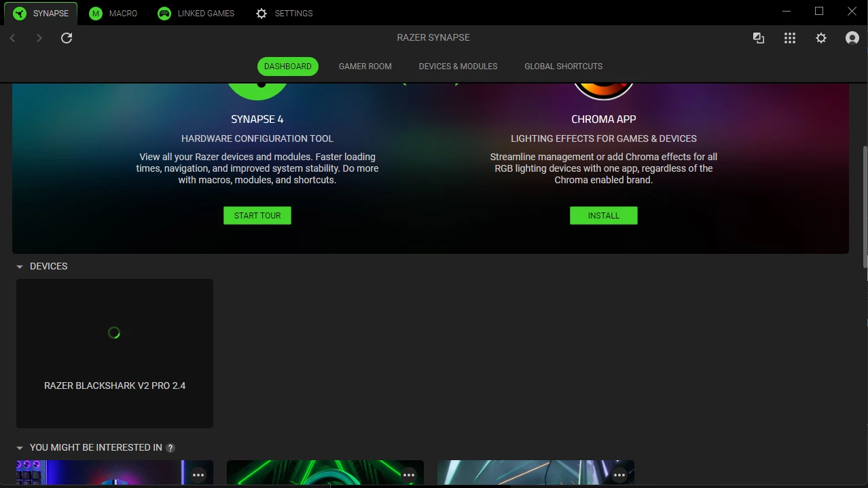868x488 pixels.
Task: Open more options on third recommendation card
Action: [x=619, y=476]
